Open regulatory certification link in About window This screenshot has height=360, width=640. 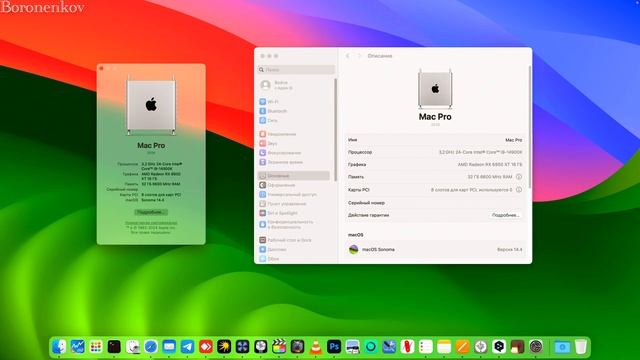click(151, 223)
